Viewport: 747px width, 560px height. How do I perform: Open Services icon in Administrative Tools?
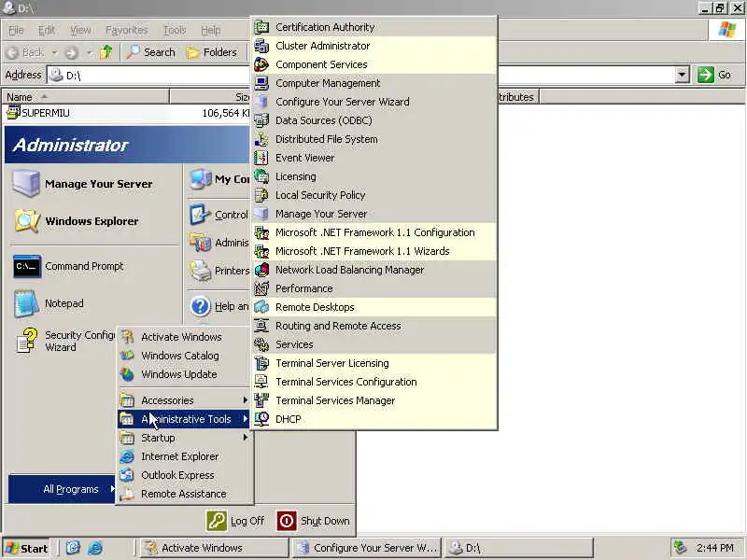261,344
